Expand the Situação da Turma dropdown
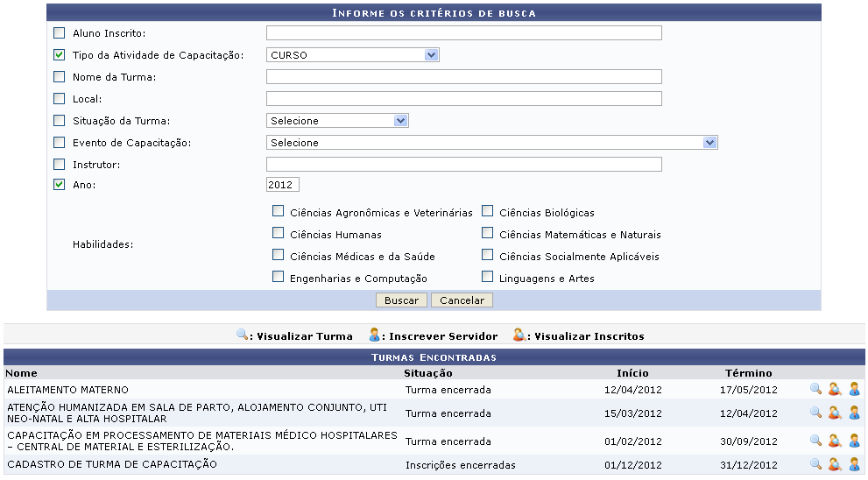This screenshot has width=868, height=480. pos(337,121)
